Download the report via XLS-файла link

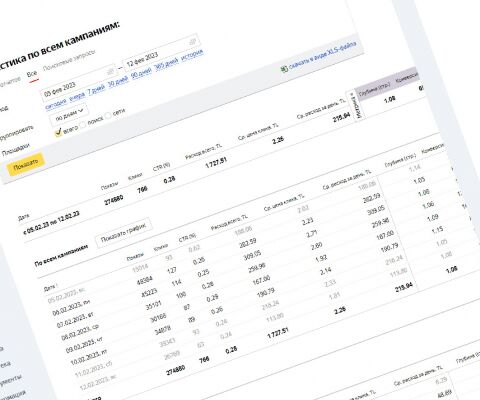(x=323, y=55)
